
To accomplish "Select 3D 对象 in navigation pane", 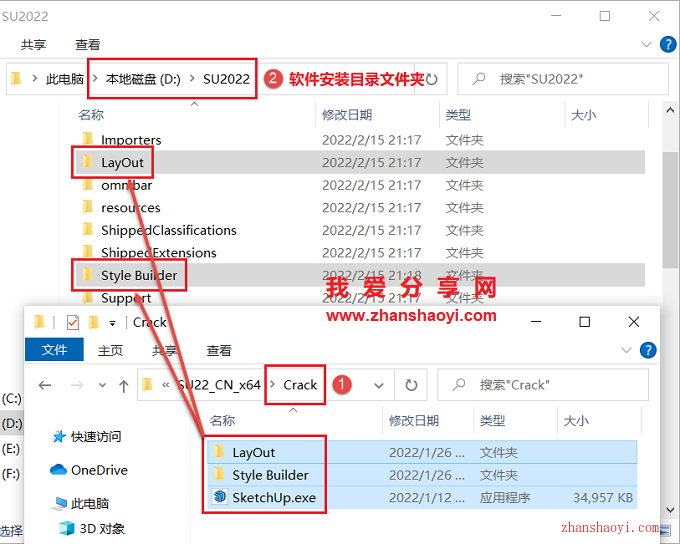I will point(102,528).
